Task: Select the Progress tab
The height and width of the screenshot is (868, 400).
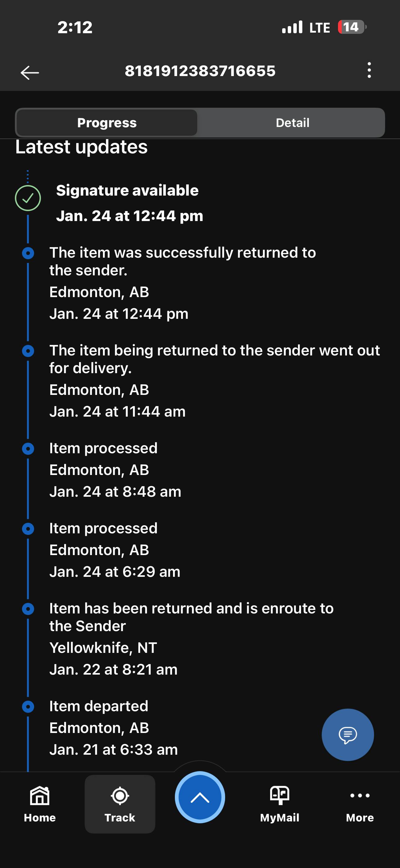Action: pyautogui.click(x=107, y=123)
